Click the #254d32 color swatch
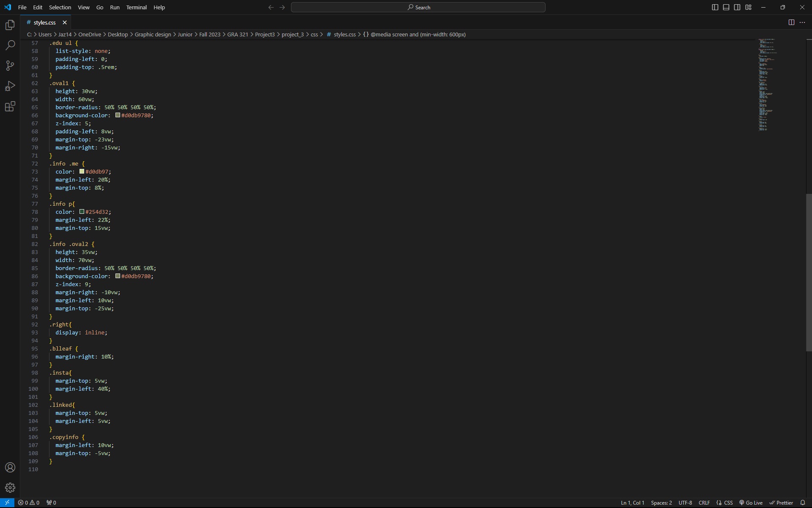The height and width of the screenshot is (508, 812). click(82, 212)
